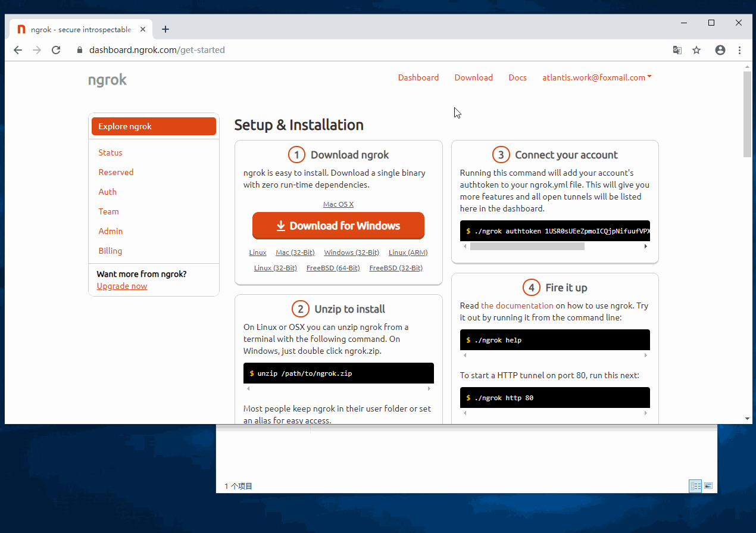Close the ngrok browser tab
756x533 pixels.
coord(143,29)
